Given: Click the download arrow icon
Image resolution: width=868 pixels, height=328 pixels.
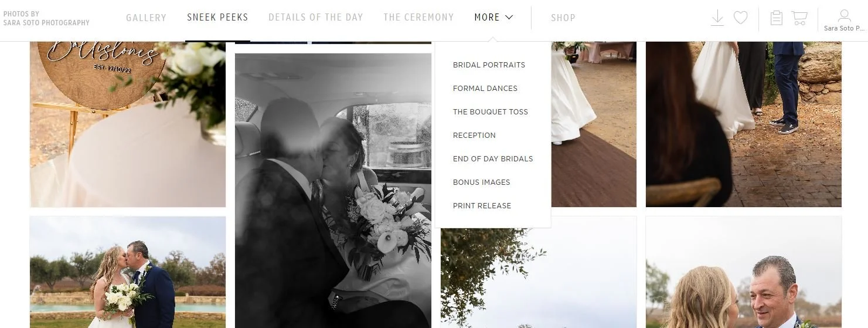Looking at the screenshot, I should [717, 18].
